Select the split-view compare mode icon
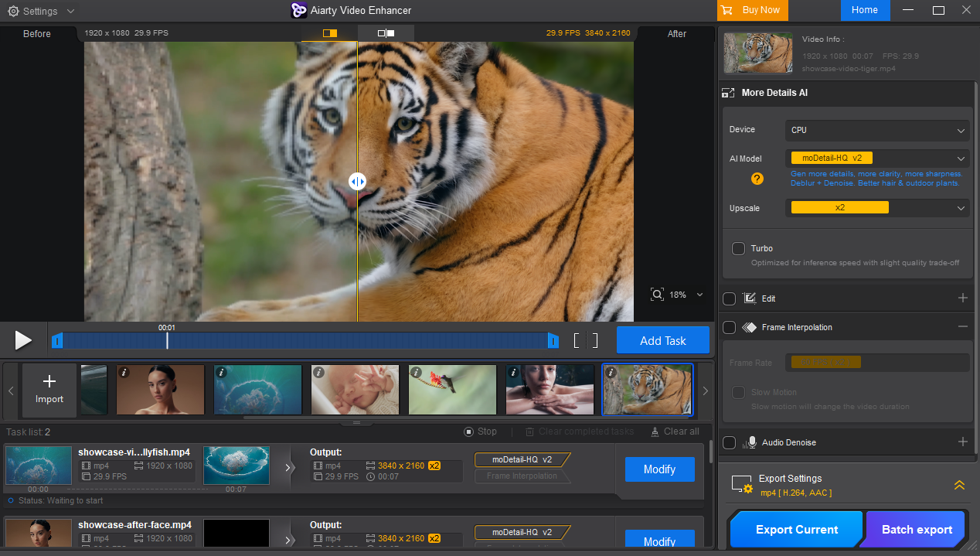980x556 pixels. coord(330,33)
